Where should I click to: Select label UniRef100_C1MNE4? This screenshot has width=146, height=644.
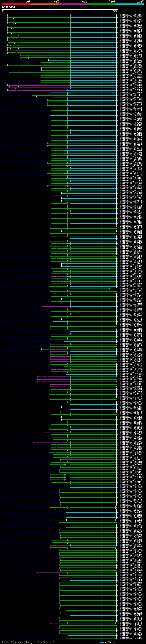click(131, 90)
